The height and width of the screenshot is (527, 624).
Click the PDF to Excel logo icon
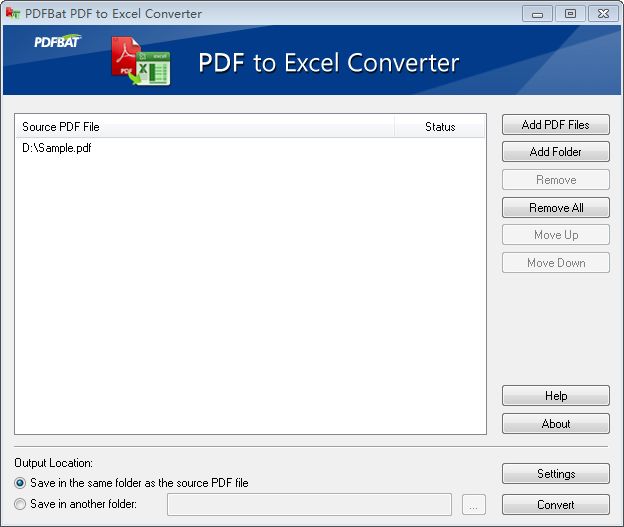[x=141, y=61]
